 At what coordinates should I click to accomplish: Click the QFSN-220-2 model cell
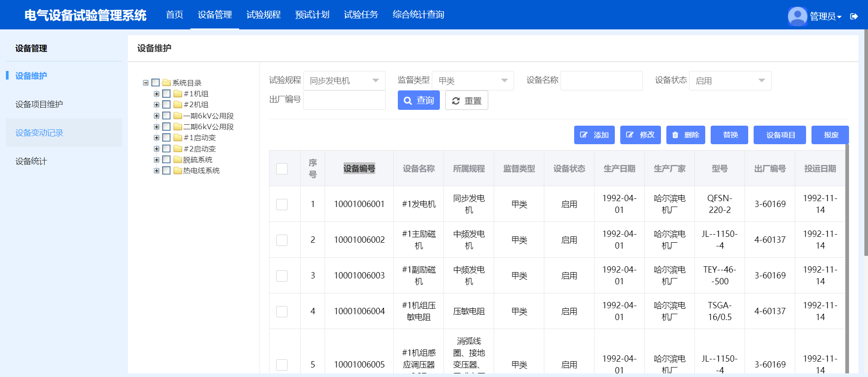point(720,204)
